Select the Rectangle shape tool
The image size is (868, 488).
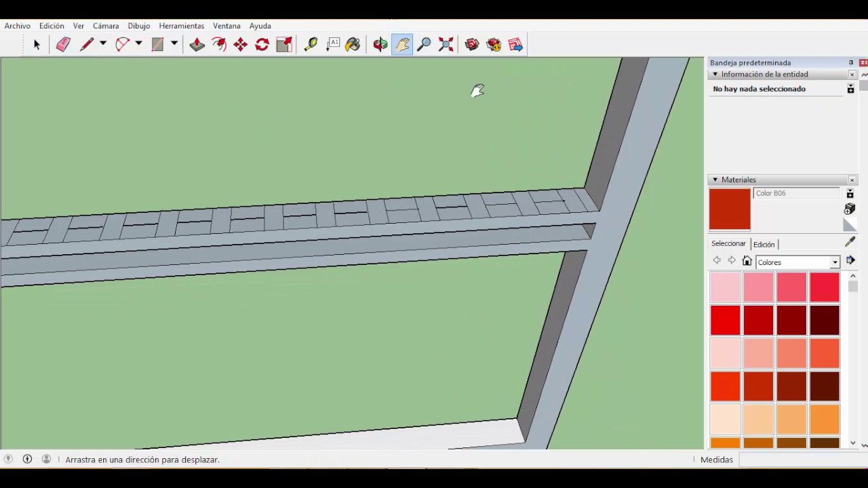[x=157, y=45]
